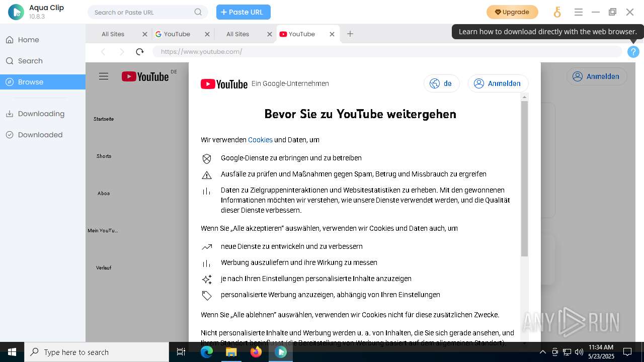This screenshot has width=644, height=362.
Task: Click the golden key license icon
Action: tap(557, 12)
